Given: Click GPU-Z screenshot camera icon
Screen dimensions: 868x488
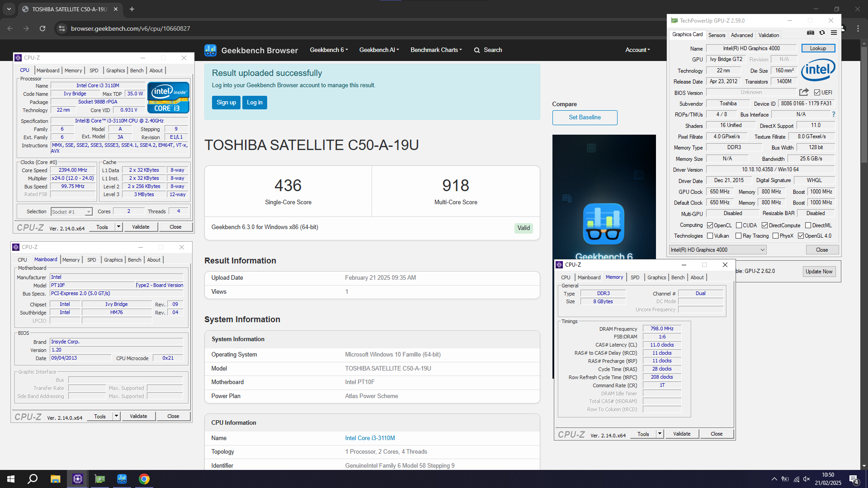Looking at the screenshot, I should pos(811,33).
